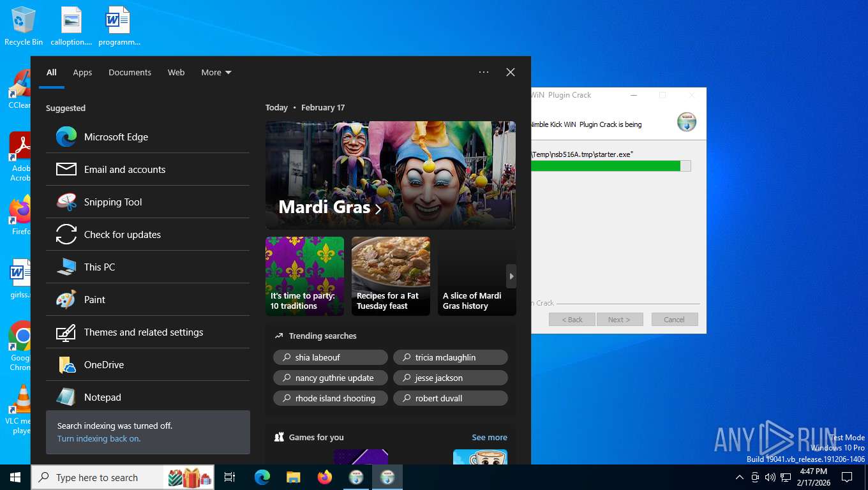This screenshot has width=868, height=490.
Task: Launch Notepad from suggested list
Action: click(x=147, y=396)
